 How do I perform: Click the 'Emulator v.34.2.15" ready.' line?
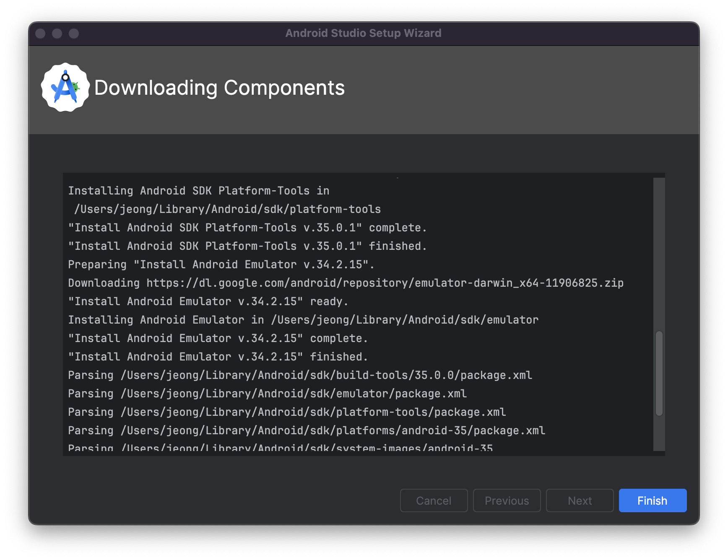point(208,301)
